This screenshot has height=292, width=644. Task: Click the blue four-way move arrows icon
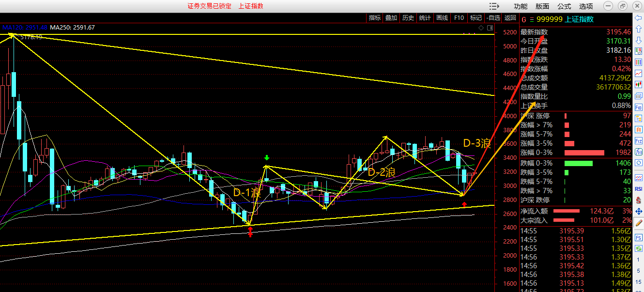tap(639, 212)
